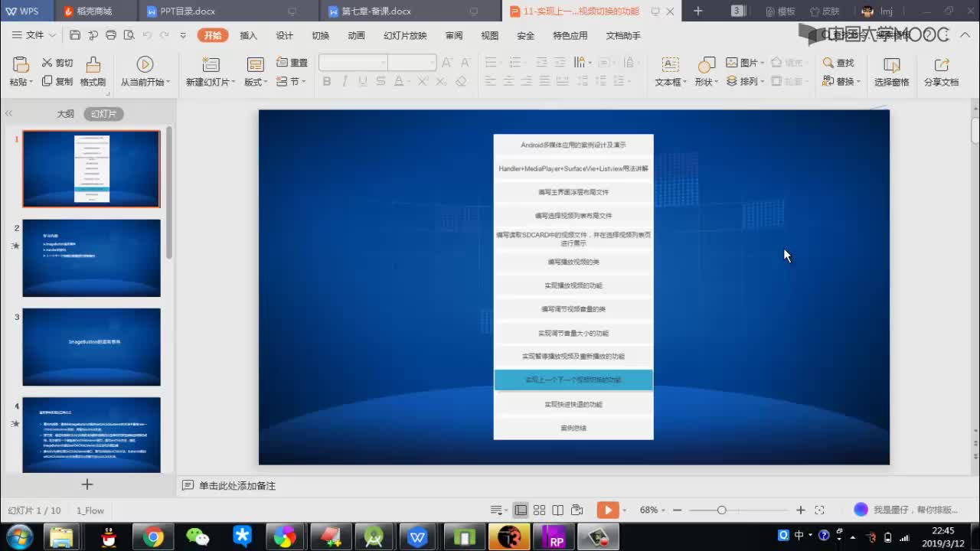The height and width of the screenshot is (551, 980).
Task: Toggle Underline formatting
Action: [362, 81]
